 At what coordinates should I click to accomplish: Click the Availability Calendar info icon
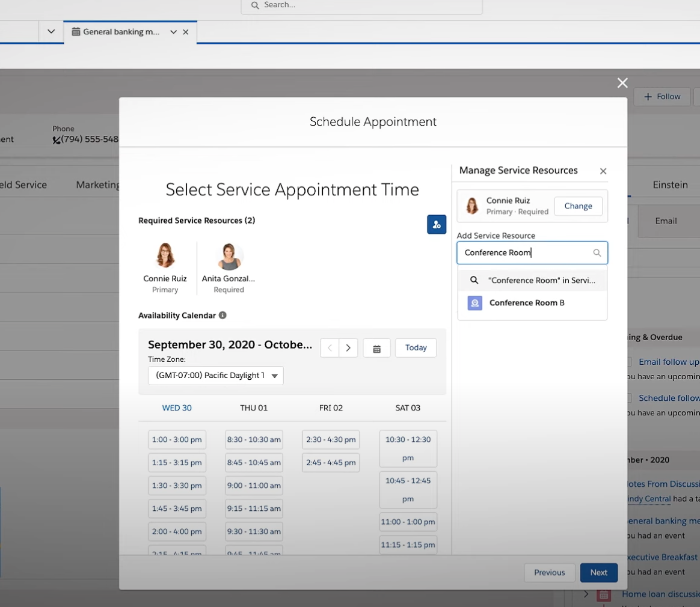click(223, 316)
